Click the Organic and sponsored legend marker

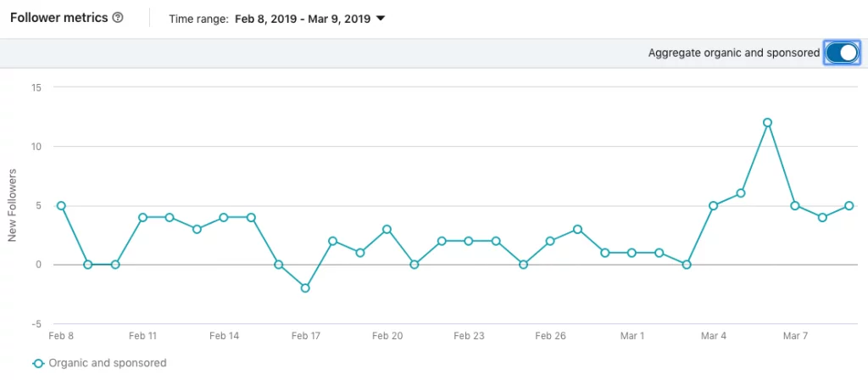[x=38, y=363]
